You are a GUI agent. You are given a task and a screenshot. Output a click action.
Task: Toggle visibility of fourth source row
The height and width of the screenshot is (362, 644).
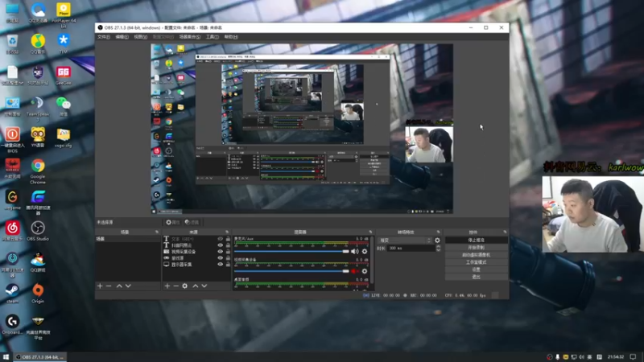coord(220,258)
